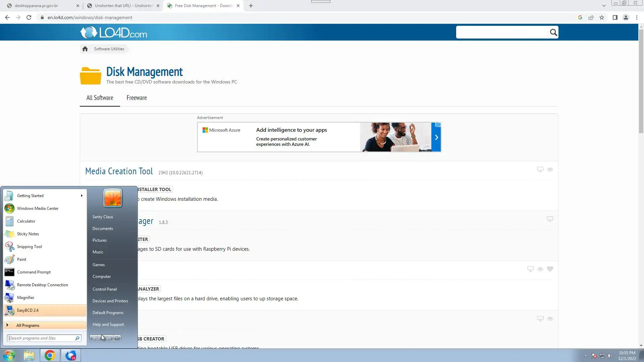
Task: Click the site search magnifier icon
Action: [x=553, y=33]
